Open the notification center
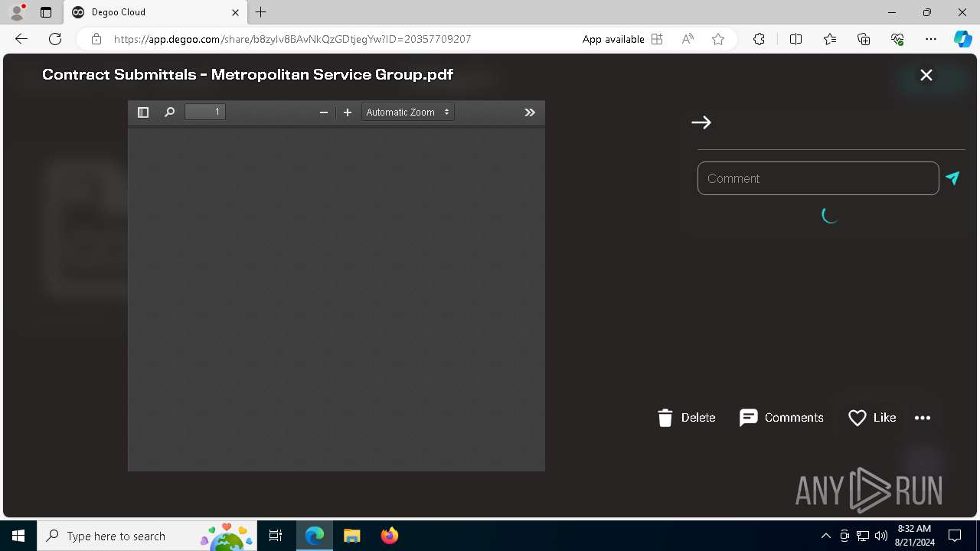 tap(955, 536)
